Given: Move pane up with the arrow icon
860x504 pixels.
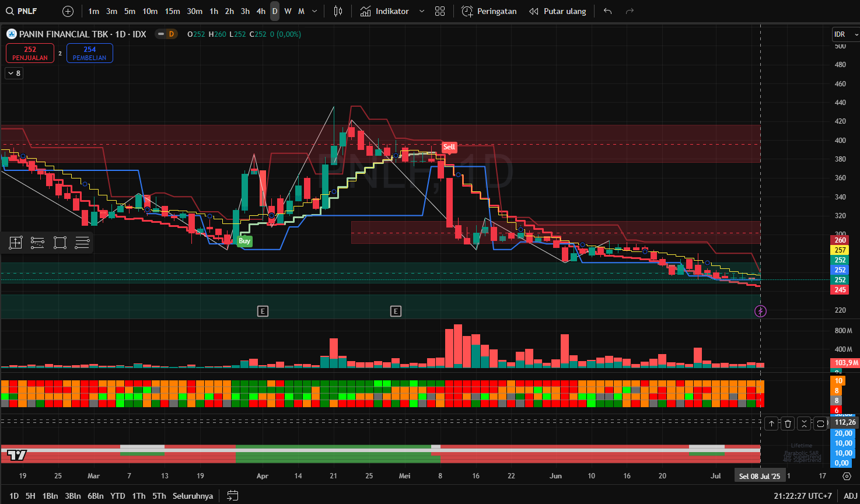Looking at the screenshot, I should point(771,423).
